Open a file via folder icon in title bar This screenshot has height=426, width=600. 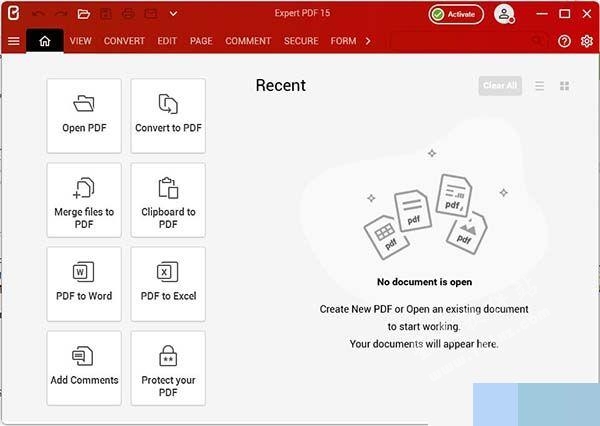[x=83, y=14]
